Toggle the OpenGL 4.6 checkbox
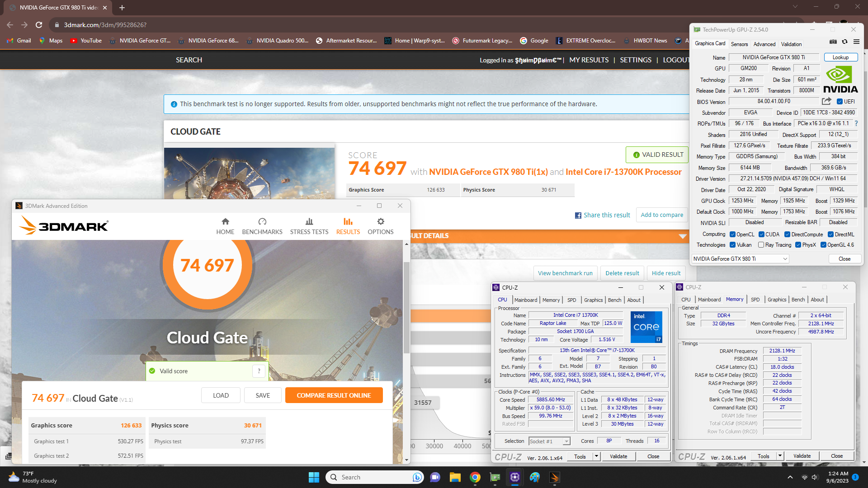868x488 pixels. [x=823, y=245]
